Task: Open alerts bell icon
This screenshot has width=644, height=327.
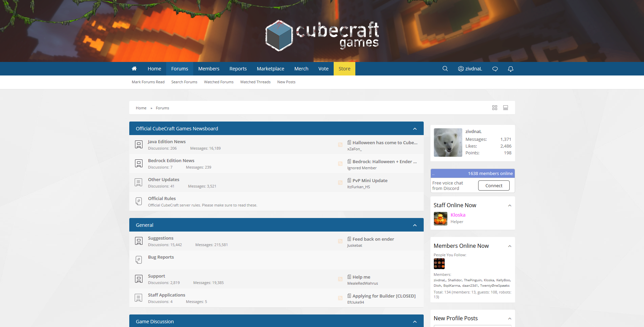Action: pyautogui.click(x=511, y=69)
